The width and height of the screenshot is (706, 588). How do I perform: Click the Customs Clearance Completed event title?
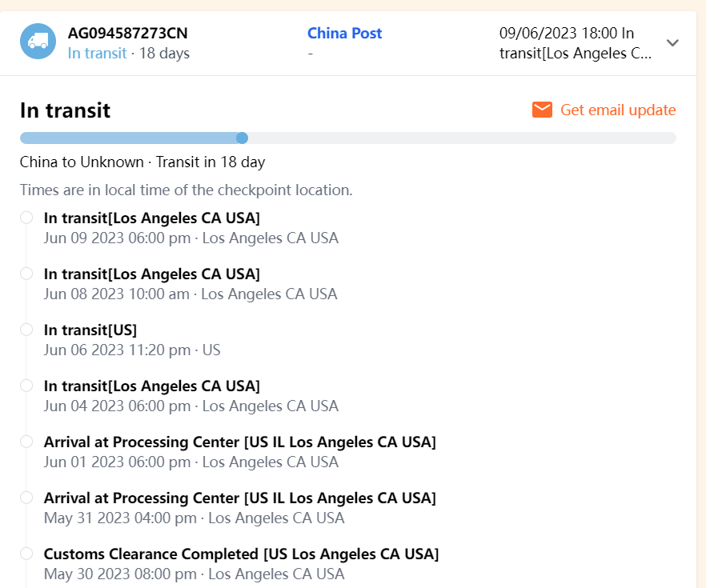tap(241, 554)
